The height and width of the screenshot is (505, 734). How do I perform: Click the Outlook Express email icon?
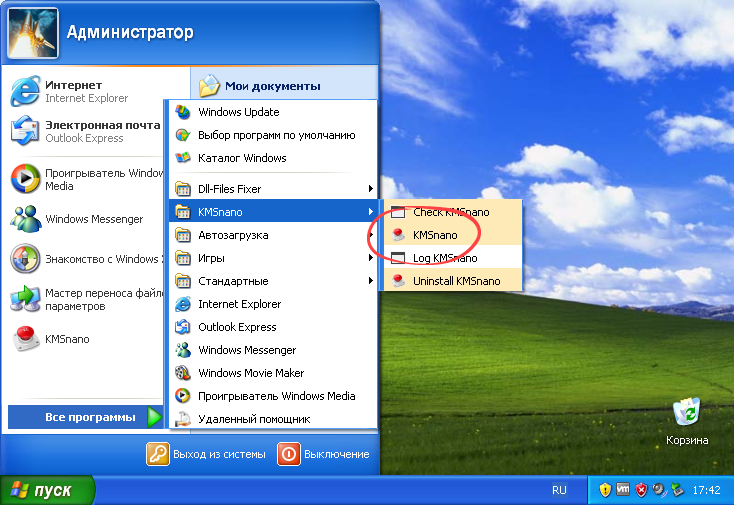pos(25,131)
